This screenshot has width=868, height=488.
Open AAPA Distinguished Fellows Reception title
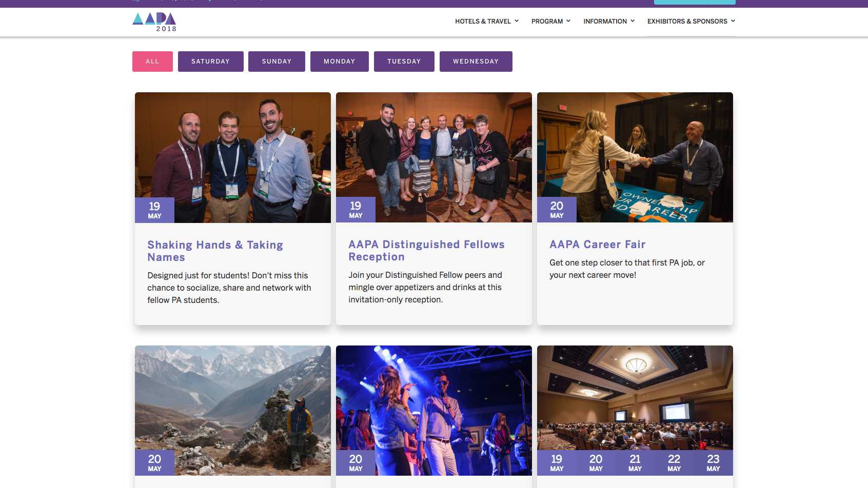[x=427, y=251]
